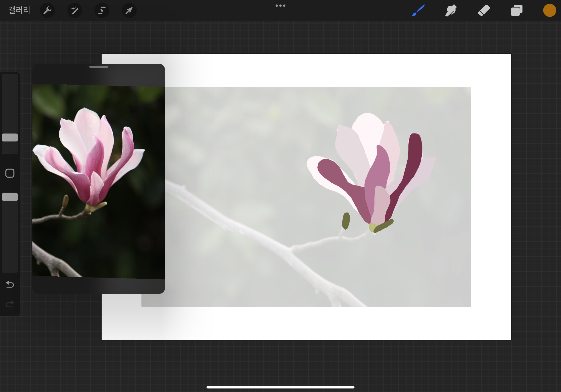Image resolution: width=561 pixels, height=392 pixels.
Task: Grab the reference window top handle
Action: (98, 67)
